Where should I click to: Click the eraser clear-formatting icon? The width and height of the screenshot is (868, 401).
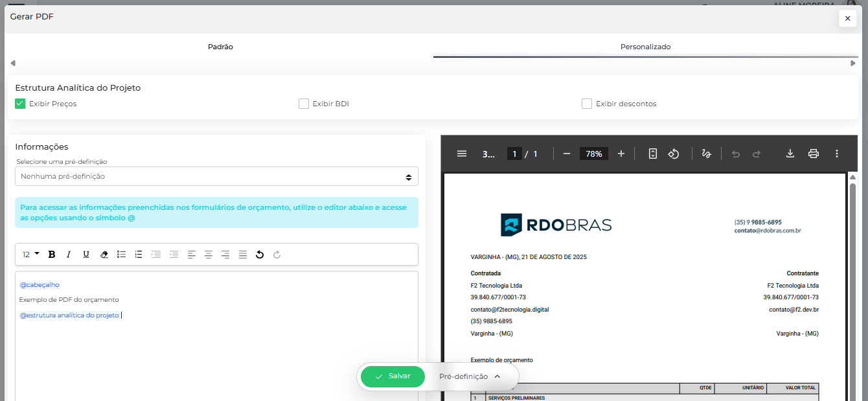click(104, 255)
